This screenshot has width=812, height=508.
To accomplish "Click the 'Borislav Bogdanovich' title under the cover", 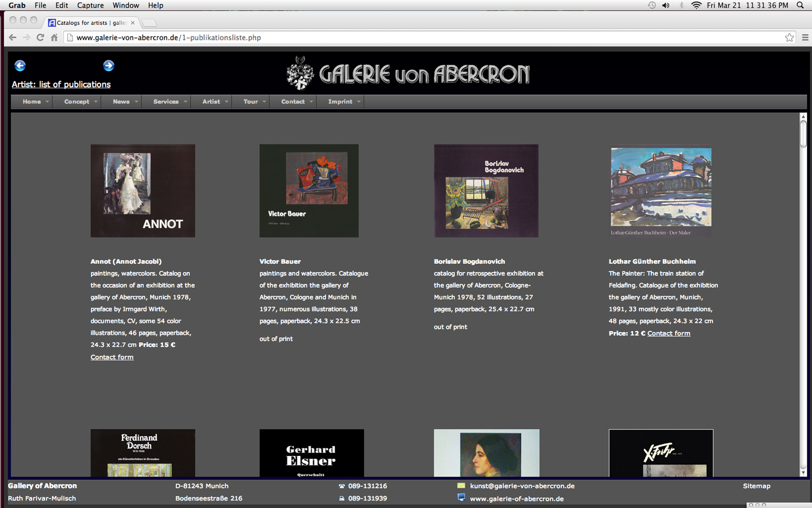I will (469, 261).
